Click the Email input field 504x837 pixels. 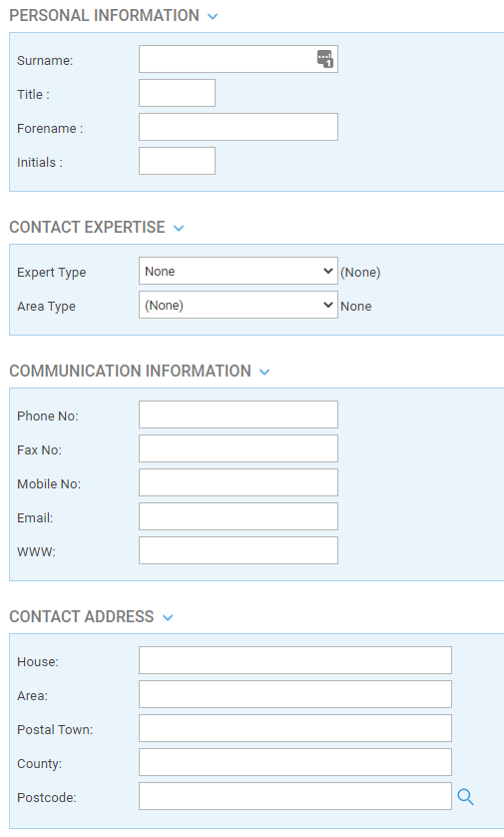tap(239, 516)
